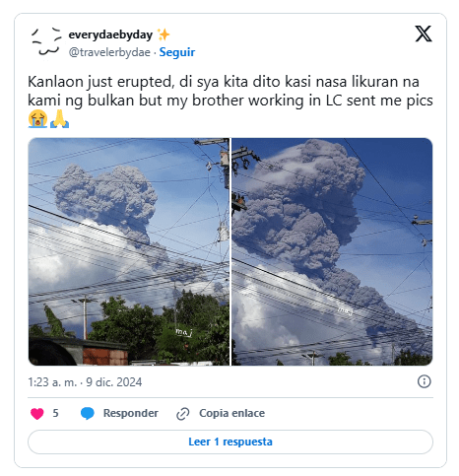459x476 pixels.
Task: Click the blue reply speech bubble icon
Action: click(88, 413)
